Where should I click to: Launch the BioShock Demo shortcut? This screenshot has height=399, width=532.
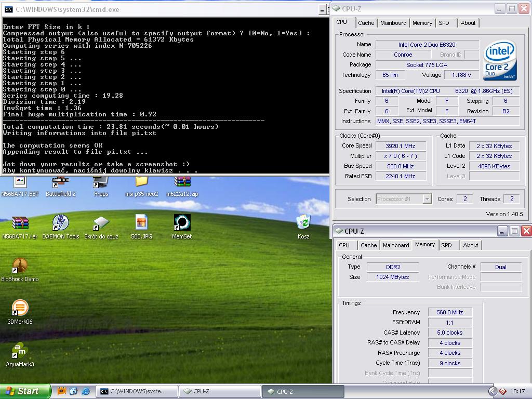click(x=20, y=270)
